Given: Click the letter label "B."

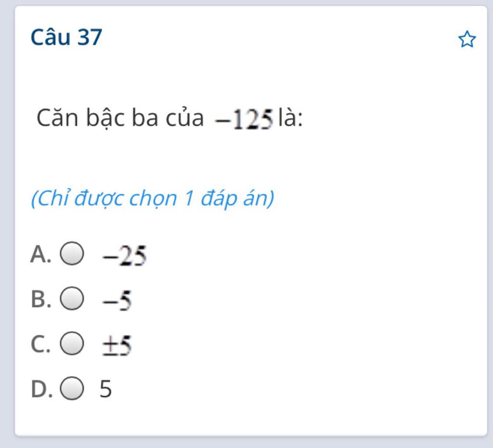Looking at the screenshot, I should point(40,299).
